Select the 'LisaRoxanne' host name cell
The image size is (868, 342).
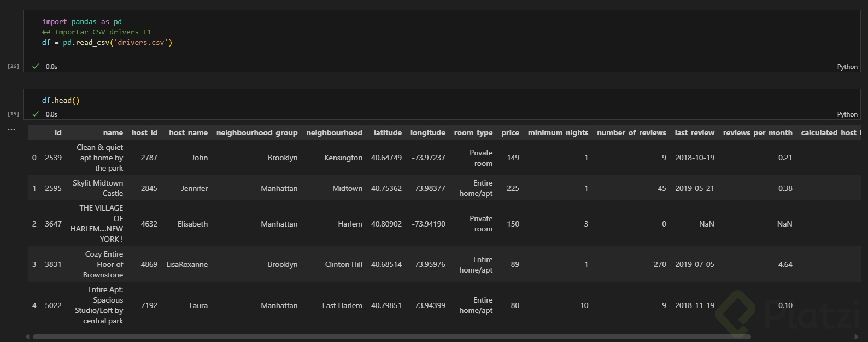point(187,264)
